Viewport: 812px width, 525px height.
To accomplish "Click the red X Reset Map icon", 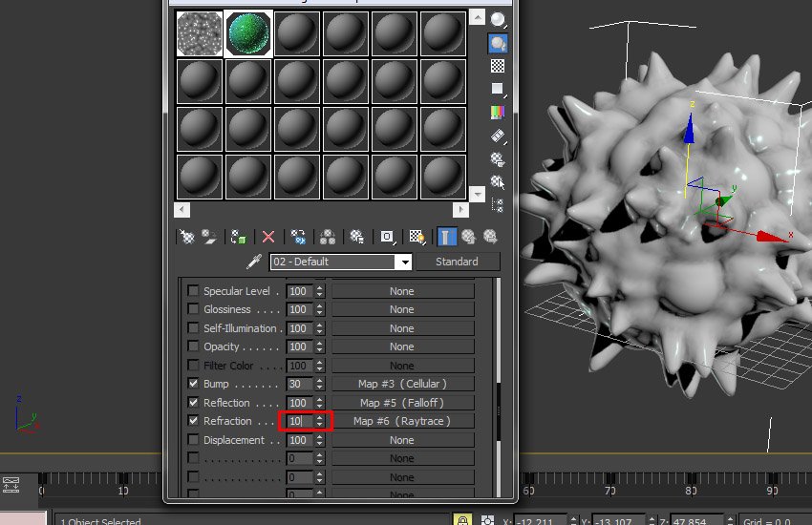I will click(x=268, y=237).
